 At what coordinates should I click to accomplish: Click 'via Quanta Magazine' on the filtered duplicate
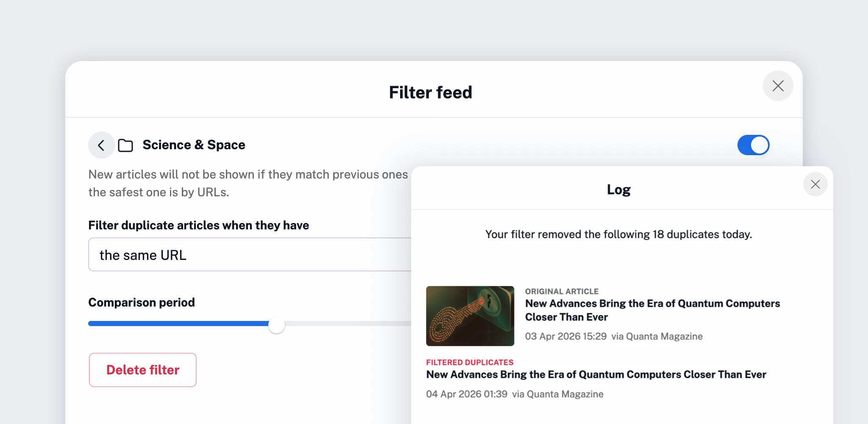click(557, 394)
